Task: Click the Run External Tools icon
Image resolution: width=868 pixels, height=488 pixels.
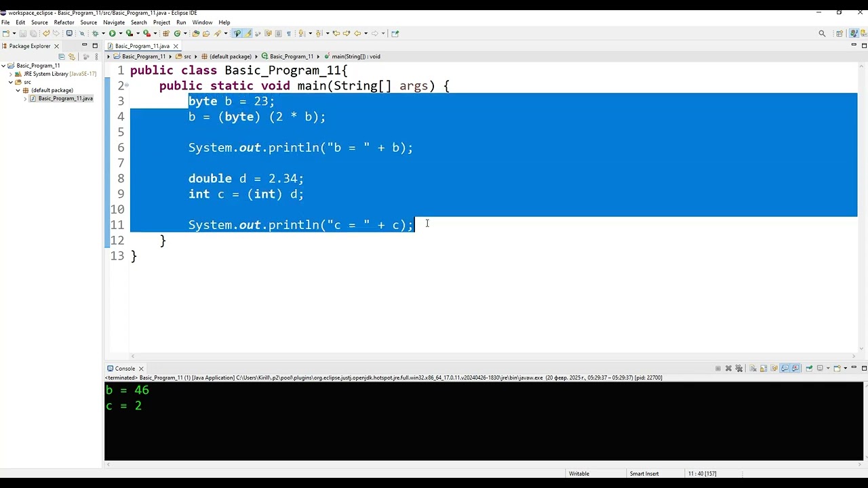Action: coord(146,33)
